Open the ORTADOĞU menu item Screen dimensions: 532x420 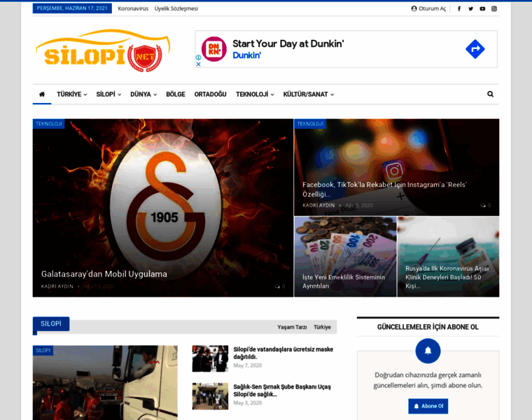(211, 94)
